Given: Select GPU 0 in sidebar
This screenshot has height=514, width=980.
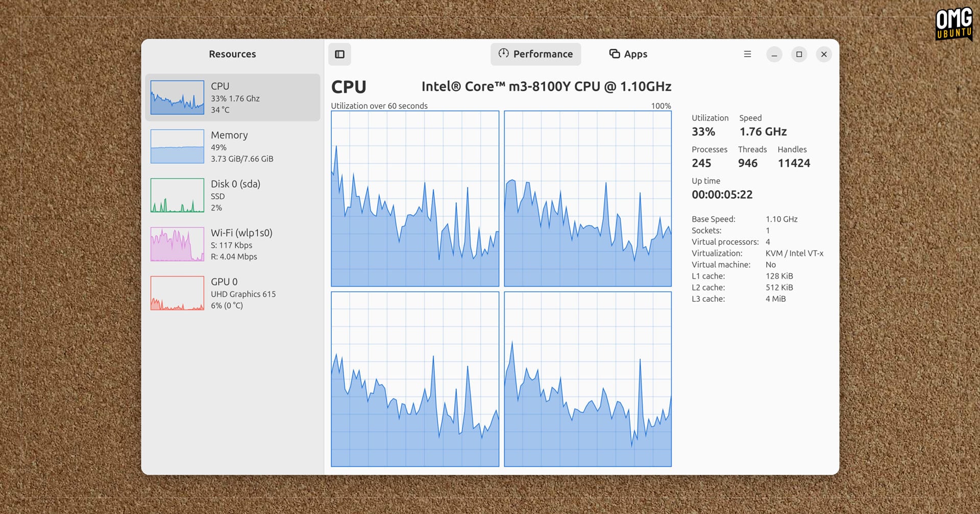Looking at the screenshot, I should (x=233, y=293).
